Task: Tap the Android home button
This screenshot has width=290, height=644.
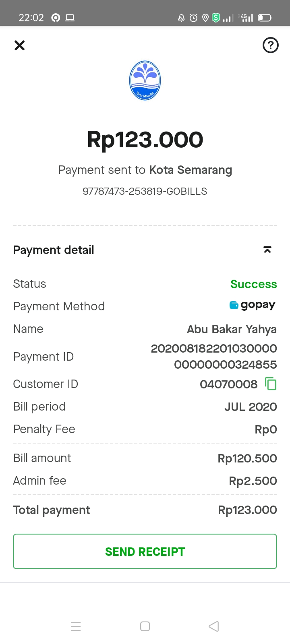Action: click(x=145, y=626)
